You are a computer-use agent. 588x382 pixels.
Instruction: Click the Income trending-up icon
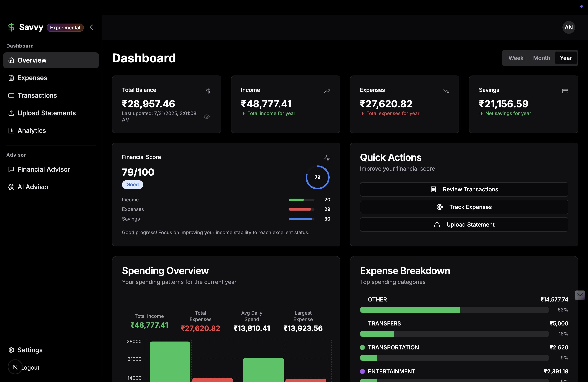327,91
